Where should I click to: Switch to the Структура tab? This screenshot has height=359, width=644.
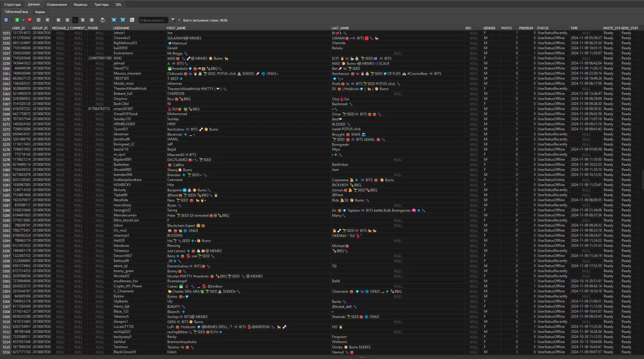pos(12,4)
